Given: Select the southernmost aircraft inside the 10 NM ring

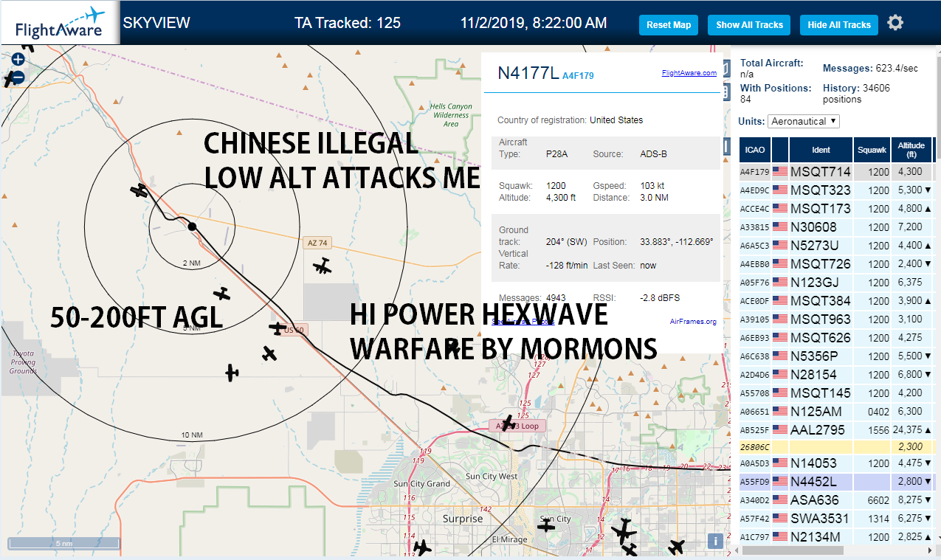Looking at the screenshot, I should (x=232, y=373).
